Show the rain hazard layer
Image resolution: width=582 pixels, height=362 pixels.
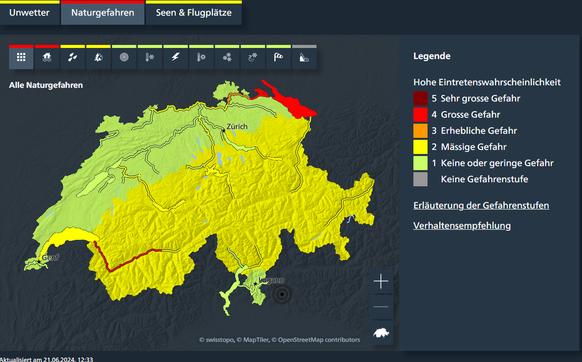click(73, 57)
